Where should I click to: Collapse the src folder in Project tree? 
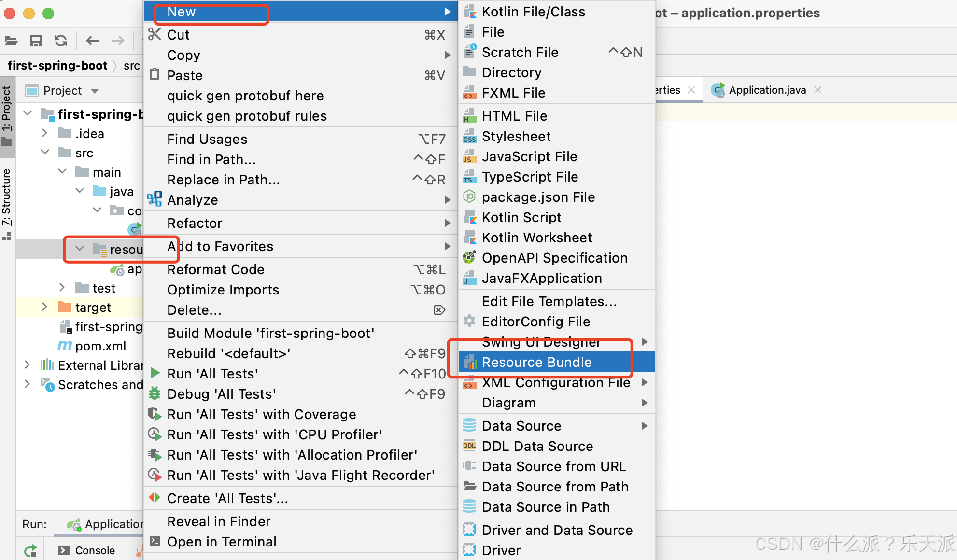coord(45,152)
